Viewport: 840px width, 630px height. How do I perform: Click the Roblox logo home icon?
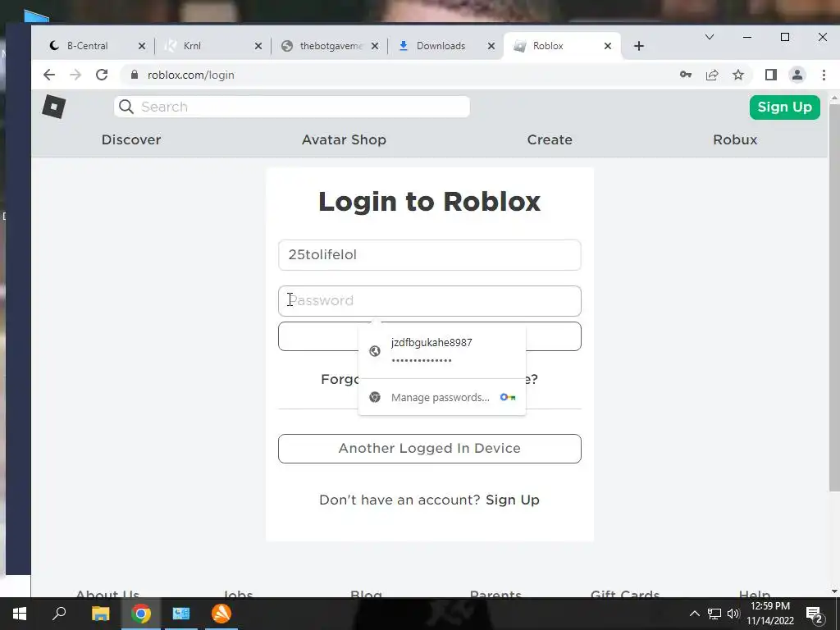53,106
